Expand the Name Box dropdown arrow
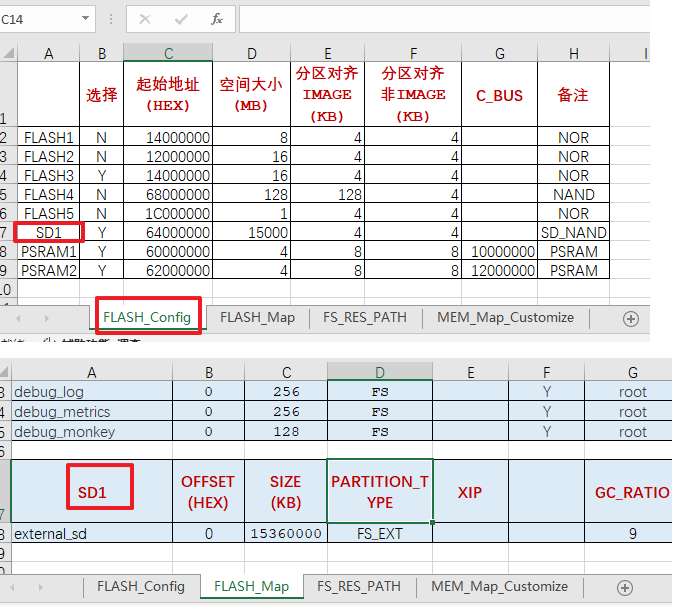This screenshot has height=606, width=700. [x=85, y=19]
